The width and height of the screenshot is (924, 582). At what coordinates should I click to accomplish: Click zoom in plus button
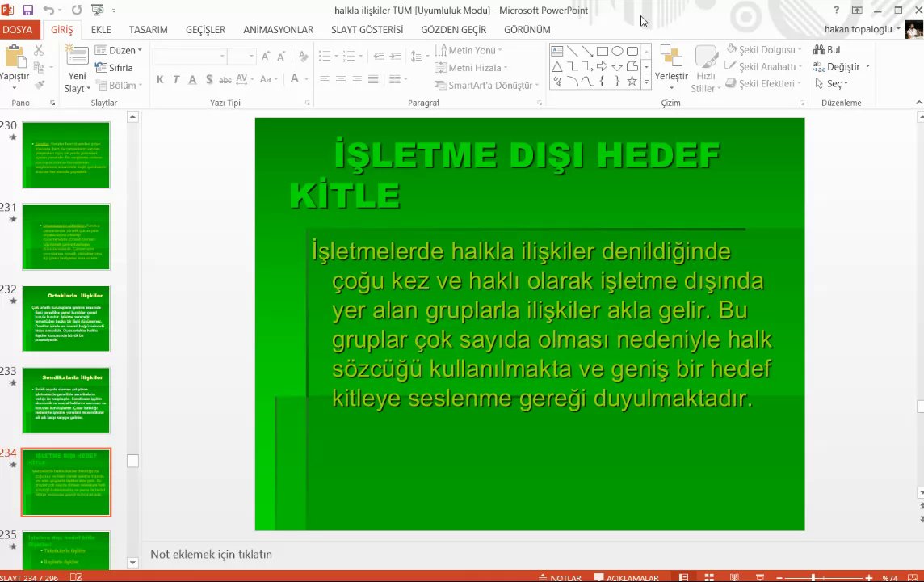click(868, 577)
